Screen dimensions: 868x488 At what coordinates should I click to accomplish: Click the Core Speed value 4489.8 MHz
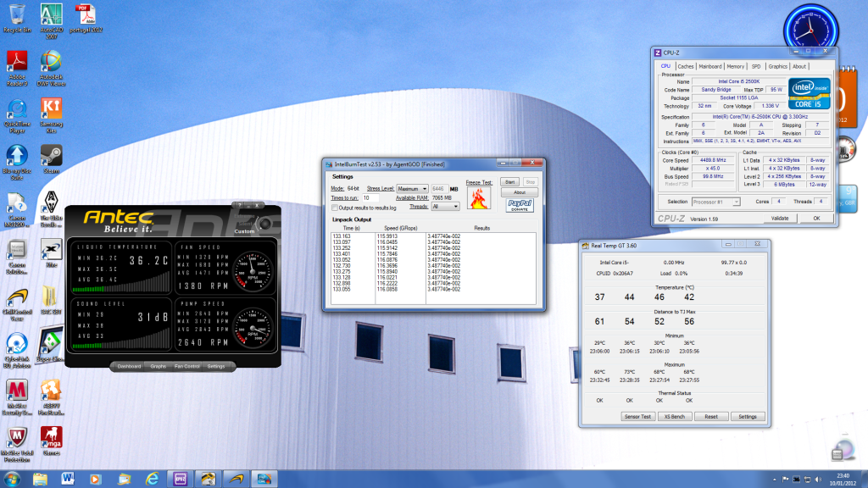[x=713, y=160]
